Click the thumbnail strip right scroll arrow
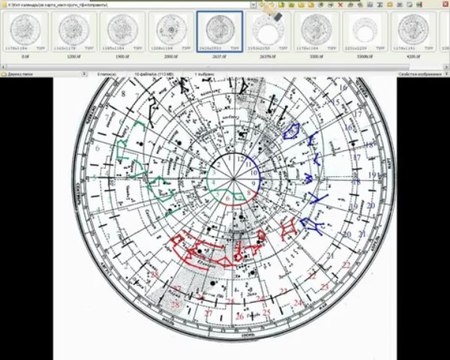 [x=447, y=67]
